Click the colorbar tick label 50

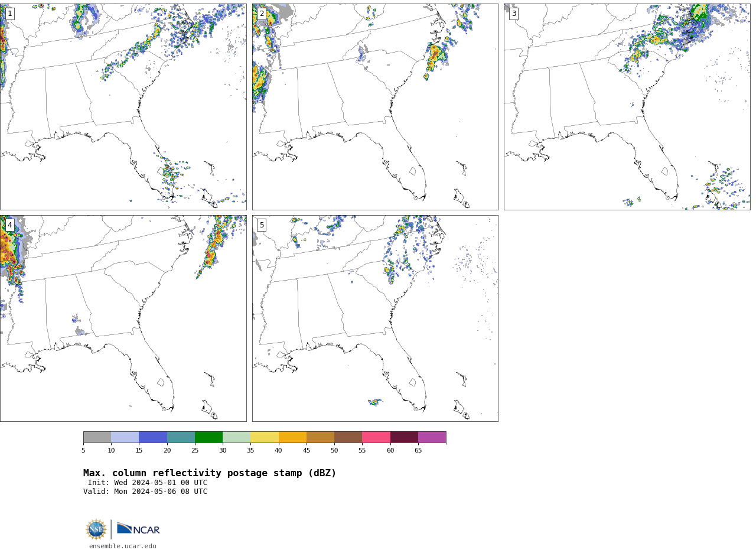pyautogui.click(x=334, y=450)
